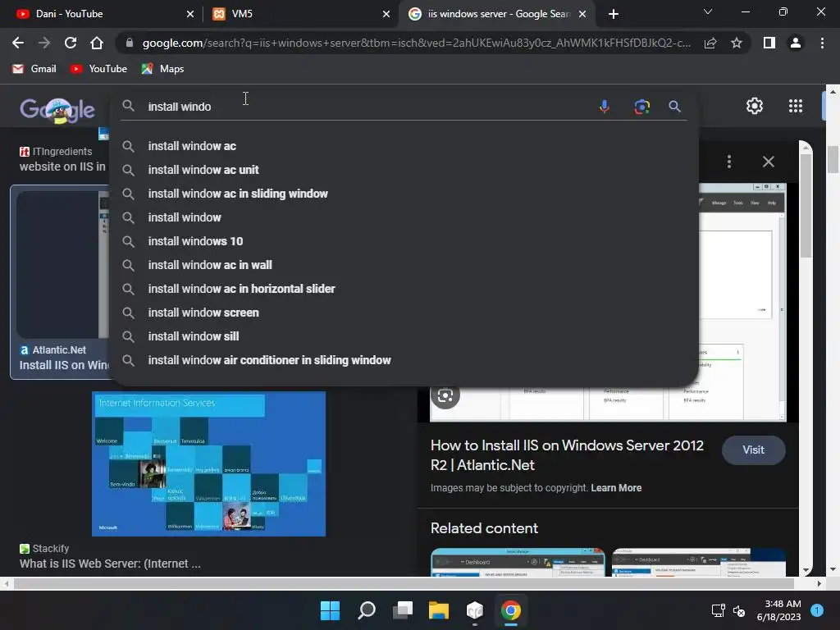Open the "How to Install IIS" Atlantic.Net title
This screenshot has width=840, height=630.
[x=567, y=455]
